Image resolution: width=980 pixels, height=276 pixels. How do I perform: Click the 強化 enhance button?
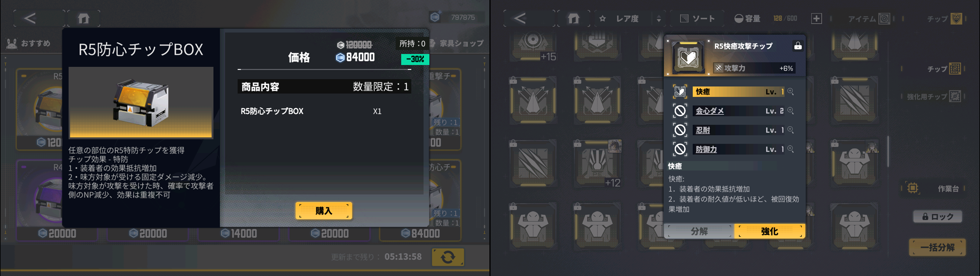769,231
